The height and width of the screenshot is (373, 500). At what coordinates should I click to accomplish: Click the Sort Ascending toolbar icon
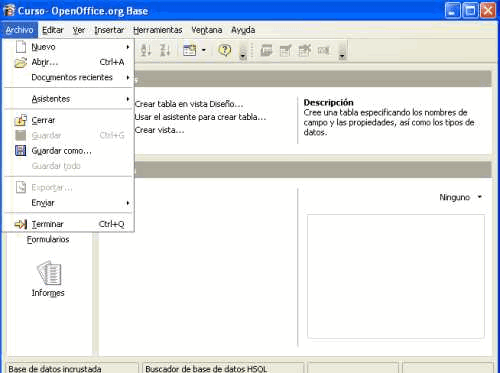(x=146, y=50)
